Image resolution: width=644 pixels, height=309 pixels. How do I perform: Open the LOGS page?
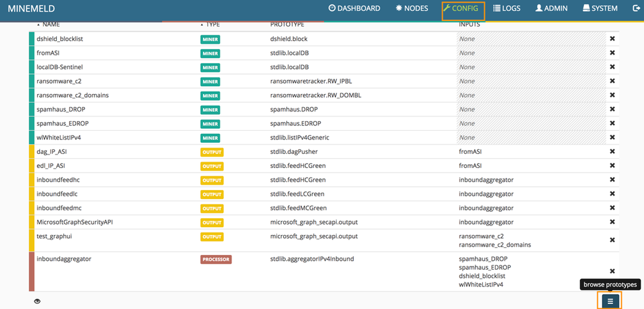pos(507,8)
